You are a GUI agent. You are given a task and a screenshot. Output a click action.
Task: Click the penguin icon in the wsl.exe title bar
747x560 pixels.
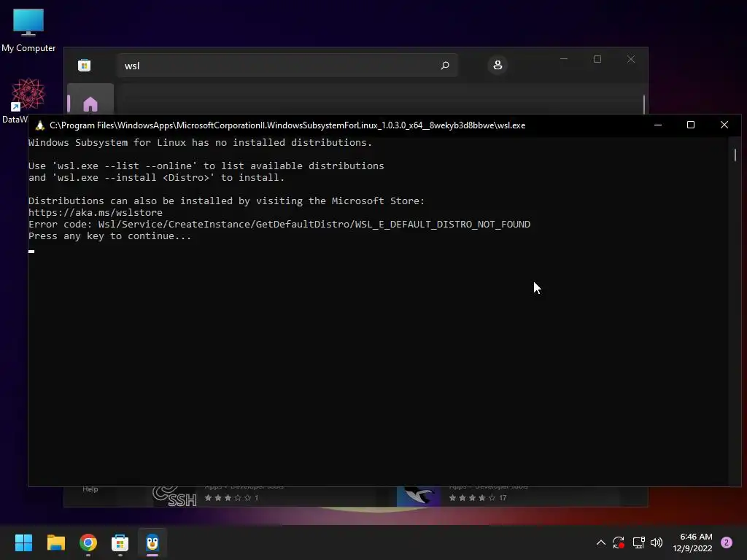pyautogui.click(x=40, y=125)
